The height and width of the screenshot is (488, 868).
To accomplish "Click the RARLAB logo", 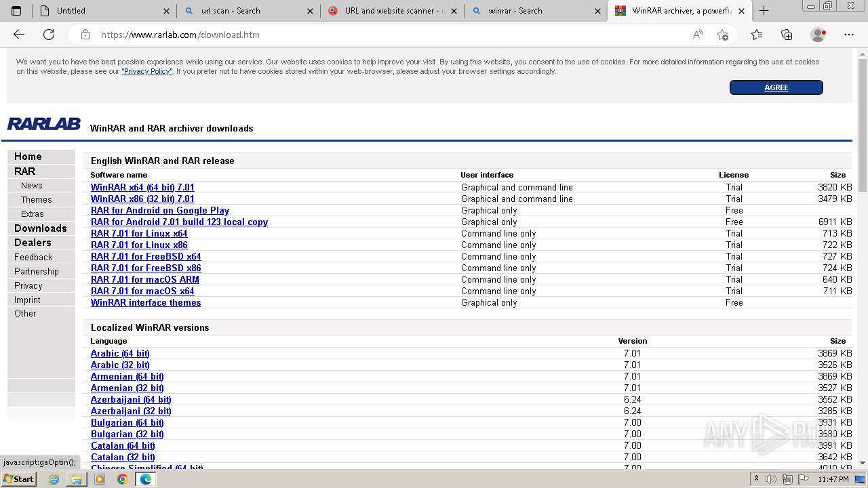I will coord(43,125).
